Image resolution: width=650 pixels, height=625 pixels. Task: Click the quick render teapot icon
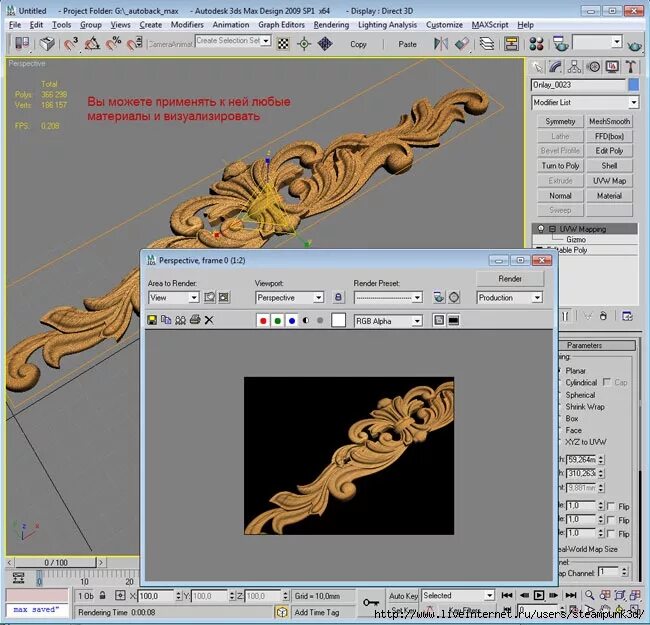tap(634, 45)
